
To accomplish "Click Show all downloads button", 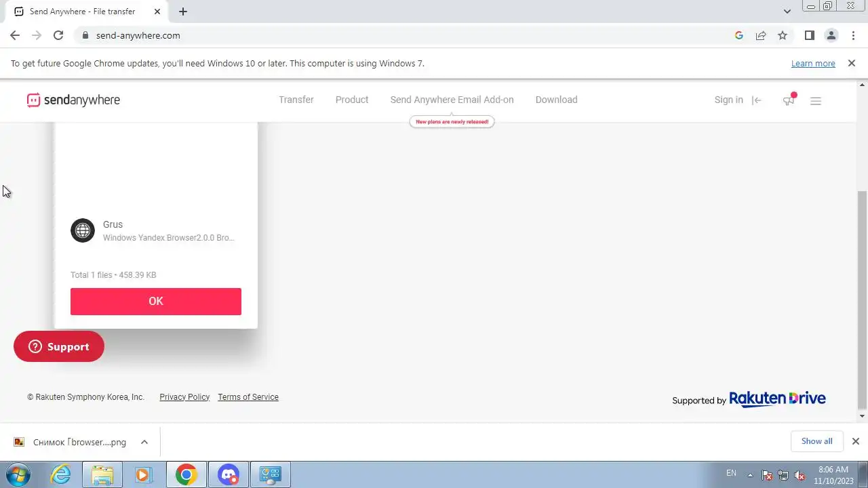I will [816, 441].
